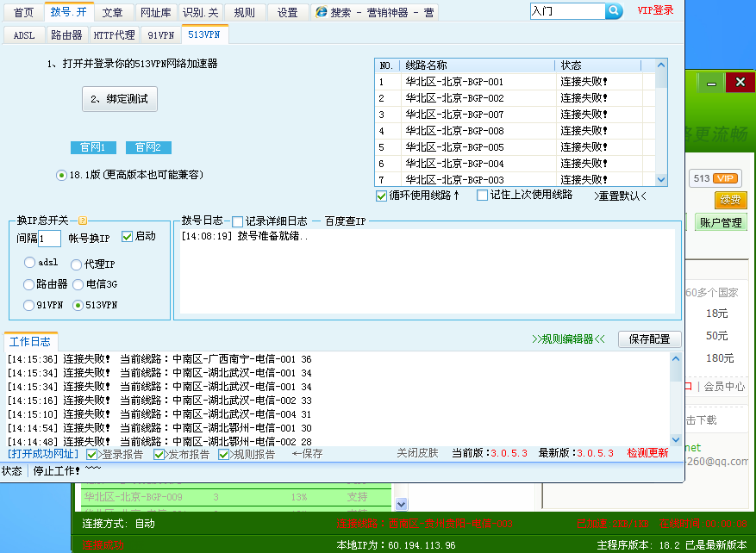Click the blue magnifier search icon
Image resolution: width=756 pixels, height=553 pixels.
[615, 11]
